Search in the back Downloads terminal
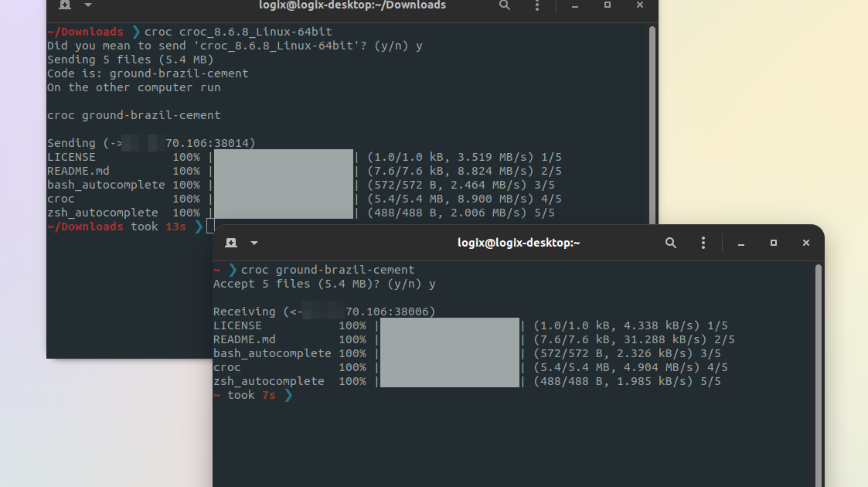This screenshot has height=487, width=868. (504, 5)
